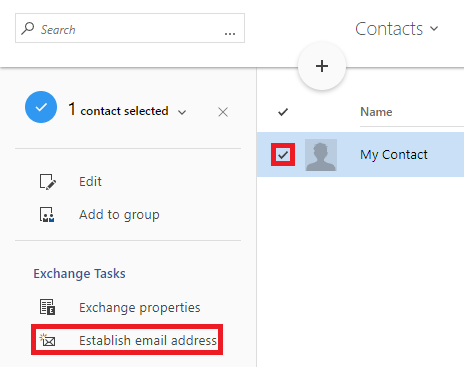The image size is (464, 367).
Task: Uncheck the My Contact checkbox
Action: coord(283,155)
